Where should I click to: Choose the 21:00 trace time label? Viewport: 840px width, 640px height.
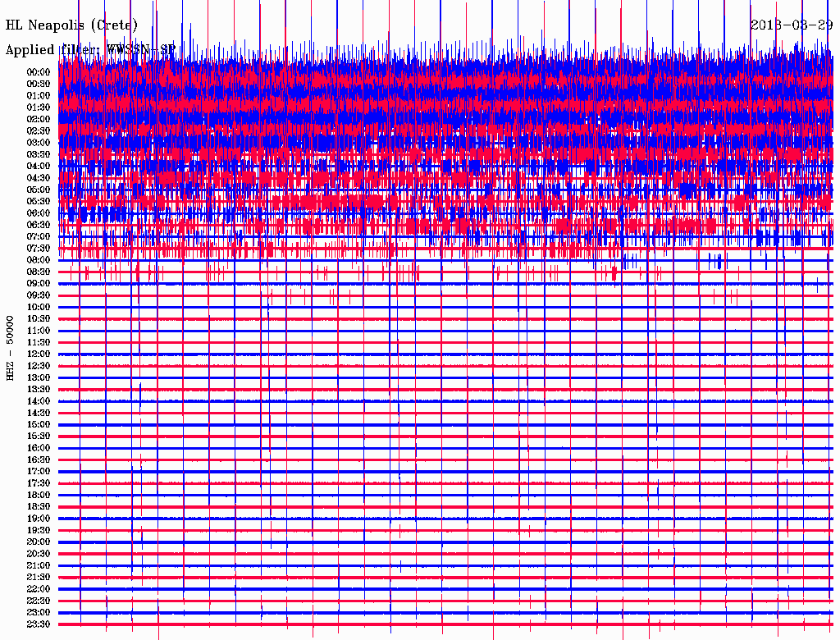pos(39,566)
